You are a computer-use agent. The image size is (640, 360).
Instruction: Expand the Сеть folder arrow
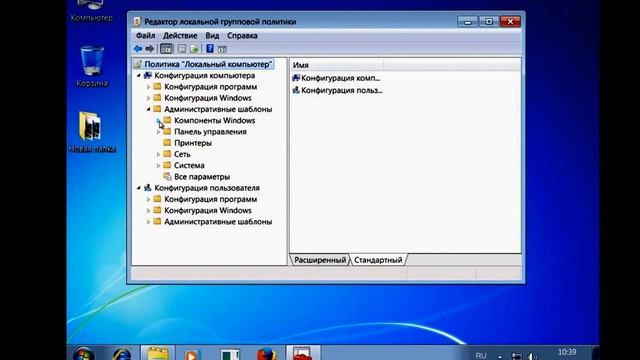click(x=158, y=154)
